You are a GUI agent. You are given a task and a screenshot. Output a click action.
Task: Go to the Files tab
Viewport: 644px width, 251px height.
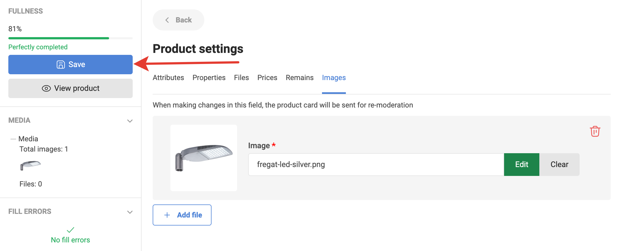point(241,78)
